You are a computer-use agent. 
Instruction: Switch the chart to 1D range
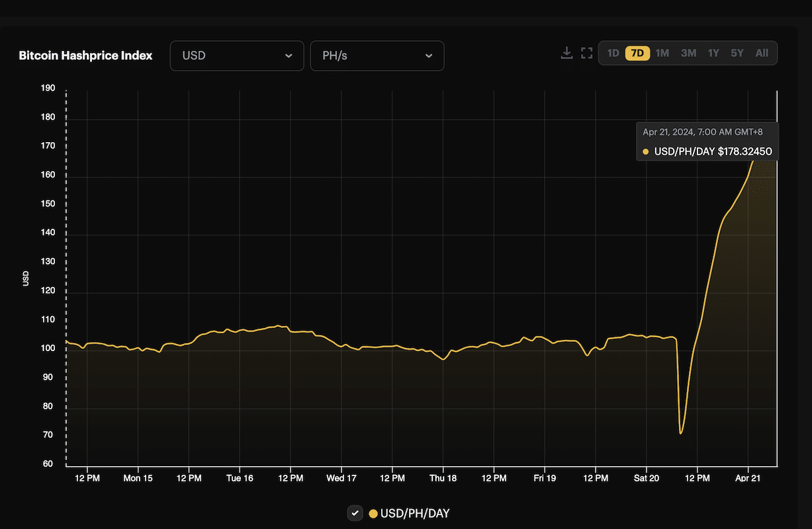[x=613, y=53]
